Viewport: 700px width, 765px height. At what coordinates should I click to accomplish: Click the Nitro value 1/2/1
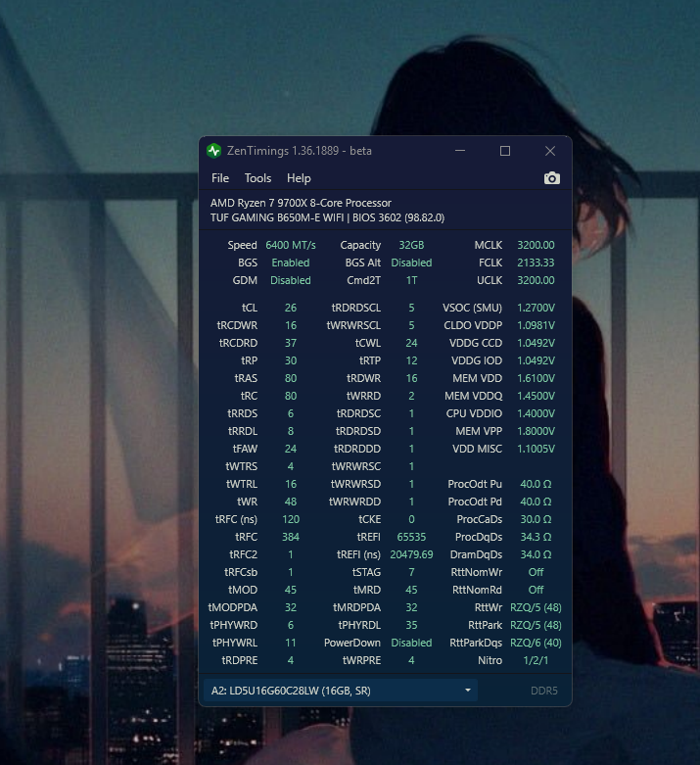coord(536,660)
